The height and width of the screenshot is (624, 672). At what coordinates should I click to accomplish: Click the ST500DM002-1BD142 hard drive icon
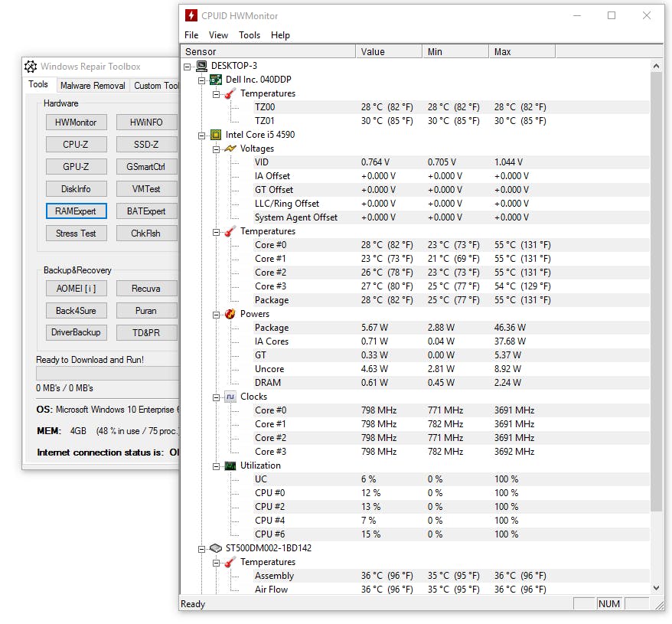[216, 548]
